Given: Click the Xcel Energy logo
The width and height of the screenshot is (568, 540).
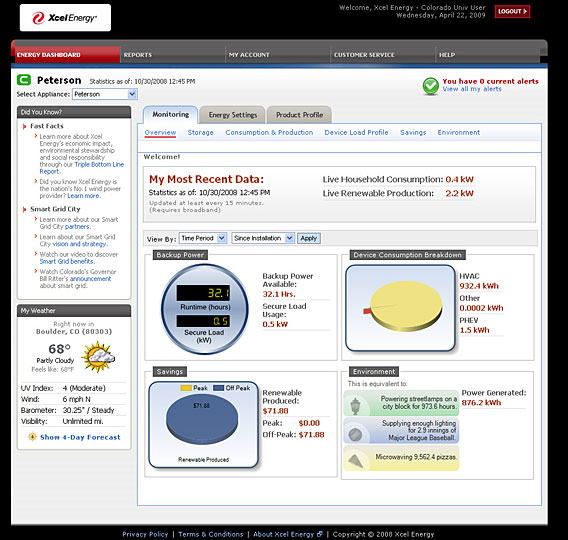Looking at the screenshot, I should coord(65,18).
